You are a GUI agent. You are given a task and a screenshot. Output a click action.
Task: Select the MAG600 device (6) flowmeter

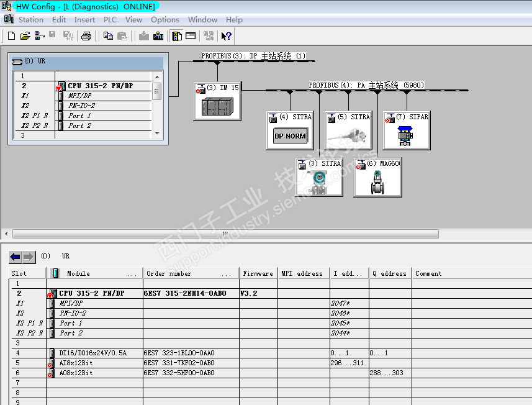(377, 177)
